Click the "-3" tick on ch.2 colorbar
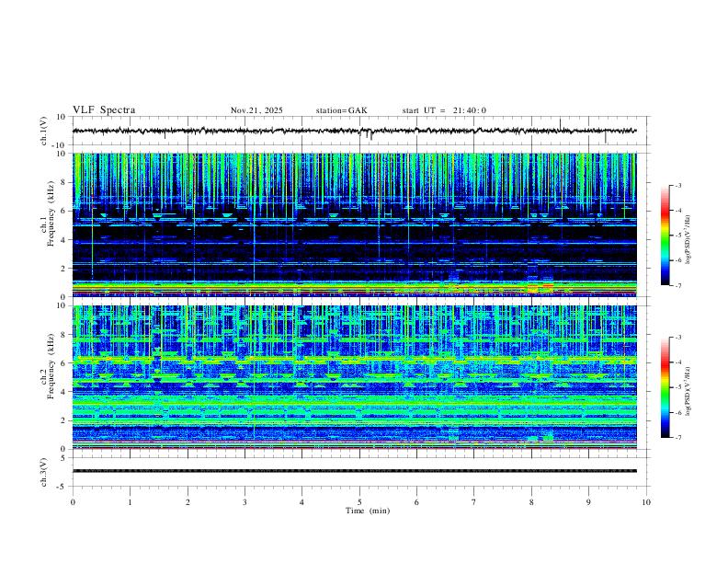Image resolution: width=728 pixels, height=563 pixels. [x=678, y=338]
